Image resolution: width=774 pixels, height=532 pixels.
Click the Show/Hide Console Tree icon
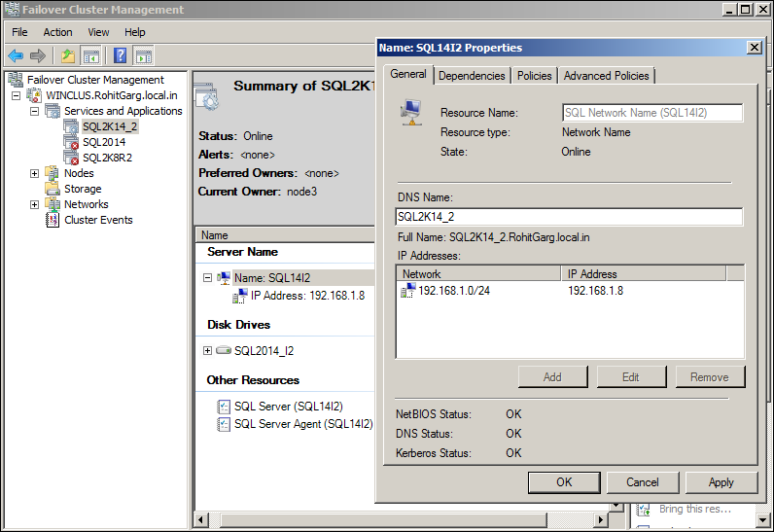pos(91,56)
